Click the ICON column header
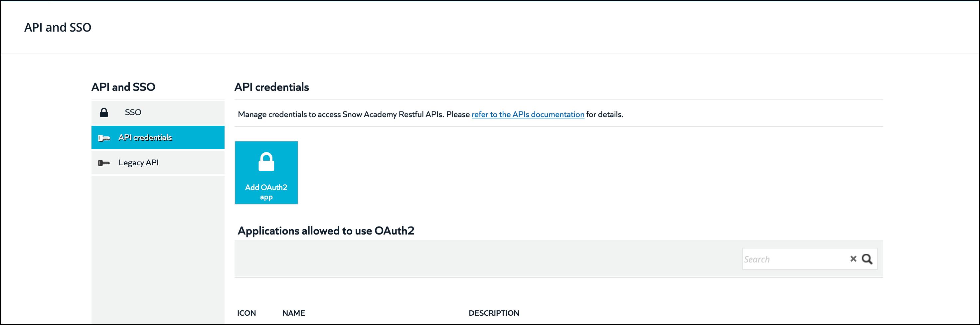The width and height of the screenshot is (980, 325). [246, 313]
